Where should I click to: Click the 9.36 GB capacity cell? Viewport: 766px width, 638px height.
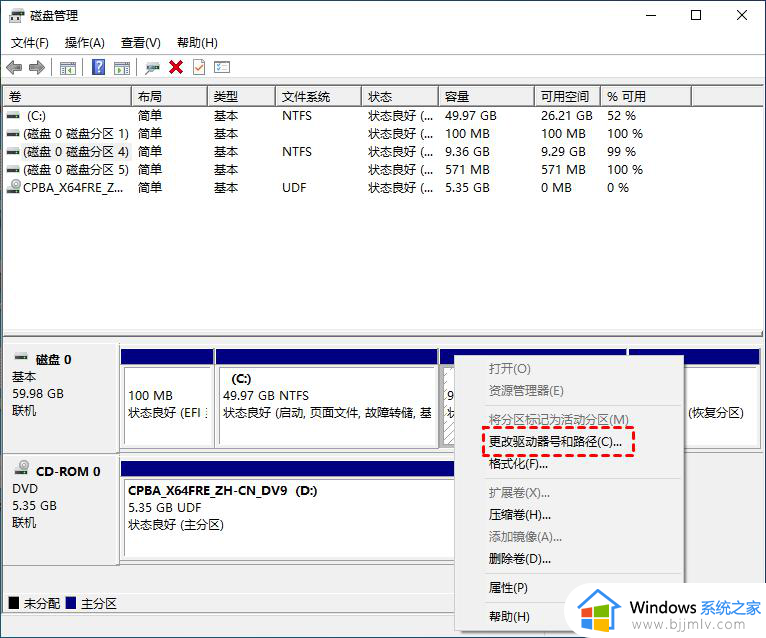pos(467,152)
